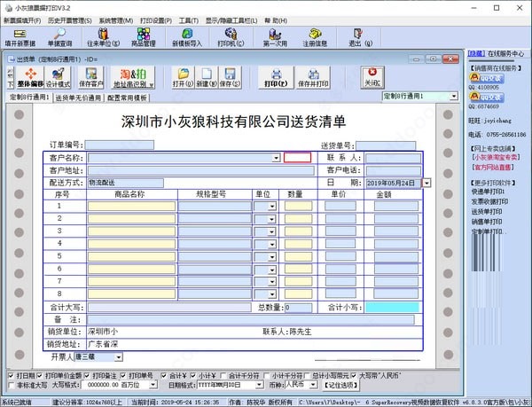Click 新建 blank page icon

click(x=207, y=77)
